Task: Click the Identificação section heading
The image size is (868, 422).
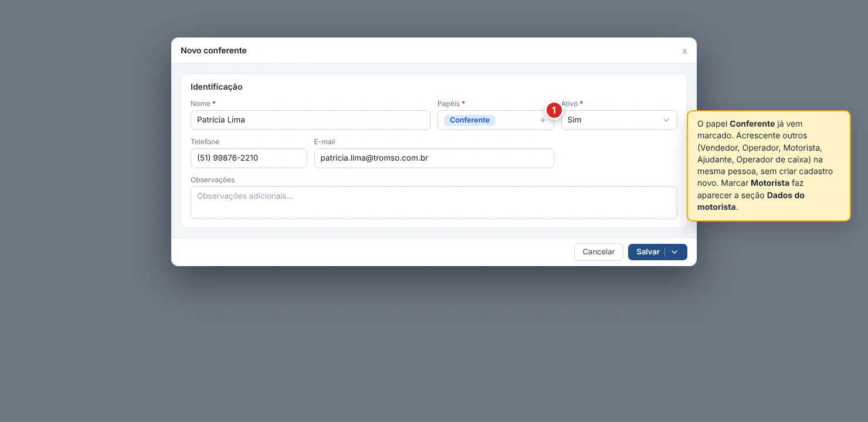Action: pos(216,87)
